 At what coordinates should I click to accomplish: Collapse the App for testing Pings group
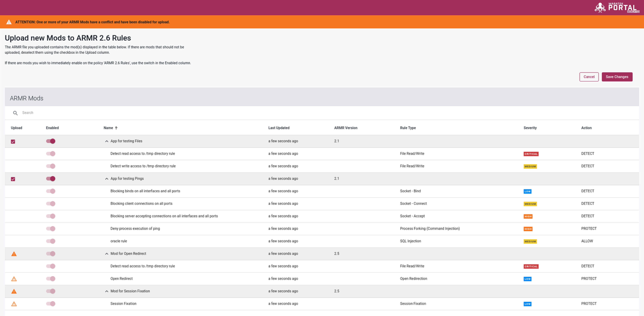(107, 179)
